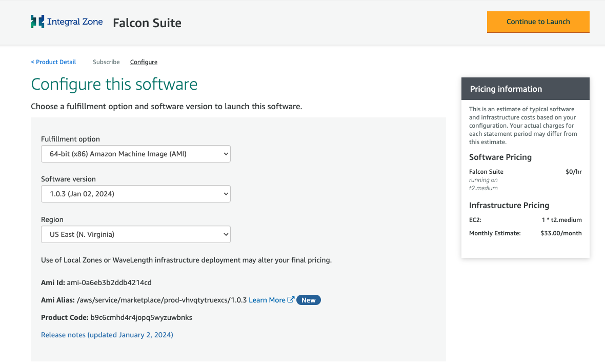Click the Integral Zone logo
This screenshot has width=605, height=364.
[67, 22]
